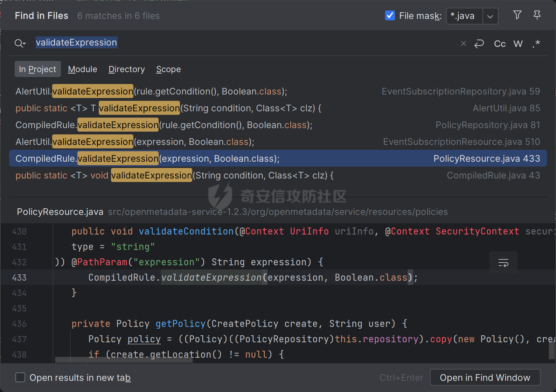Toggle the soft-wrap icon in preview

(x=503, y=263)
